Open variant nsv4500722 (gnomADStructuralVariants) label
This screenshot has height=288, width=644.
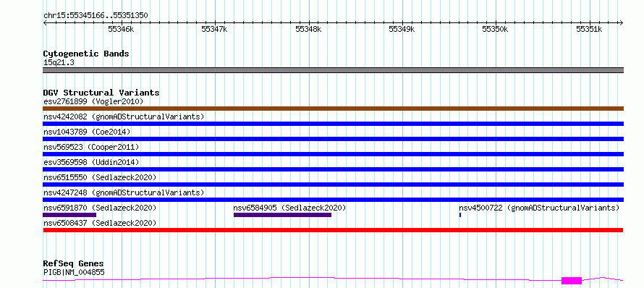pyautogui.click(x=539, y=208)
